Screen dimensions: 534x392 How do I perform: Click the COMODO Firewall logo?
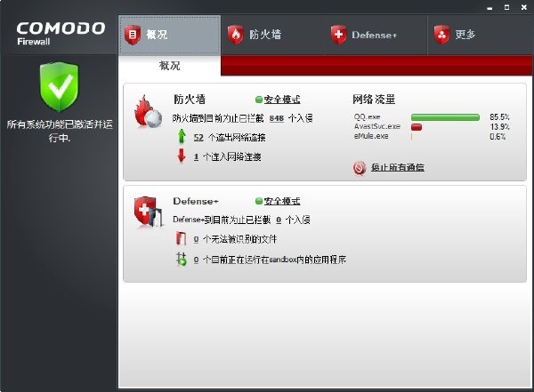pos(61,34)
